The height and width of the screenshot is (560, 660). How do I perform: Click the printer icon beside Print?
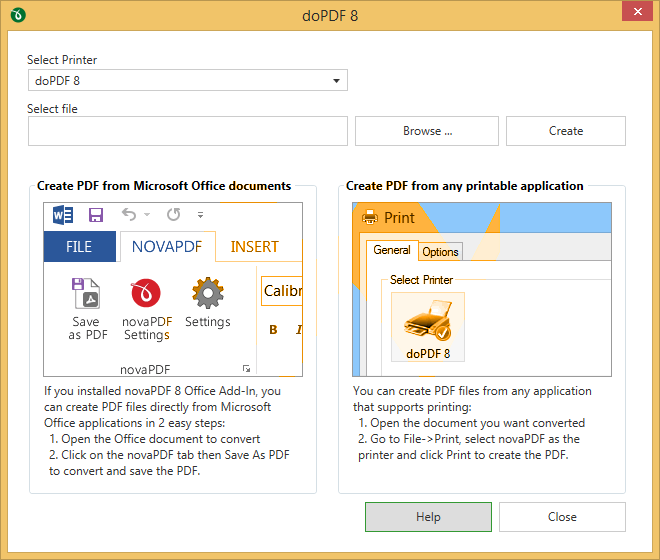pos(370,218)
